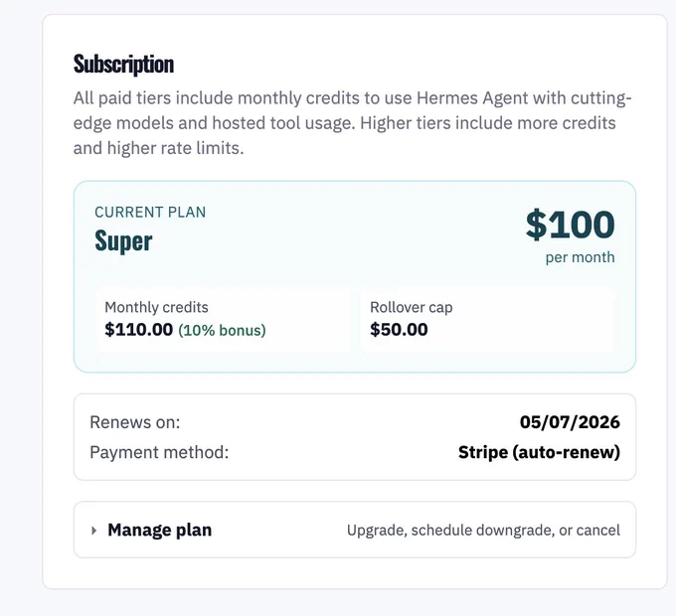Click the $110.00 monthly credits value
The image size is (676, 616).
pyautogui.click(x=139, y=330)
